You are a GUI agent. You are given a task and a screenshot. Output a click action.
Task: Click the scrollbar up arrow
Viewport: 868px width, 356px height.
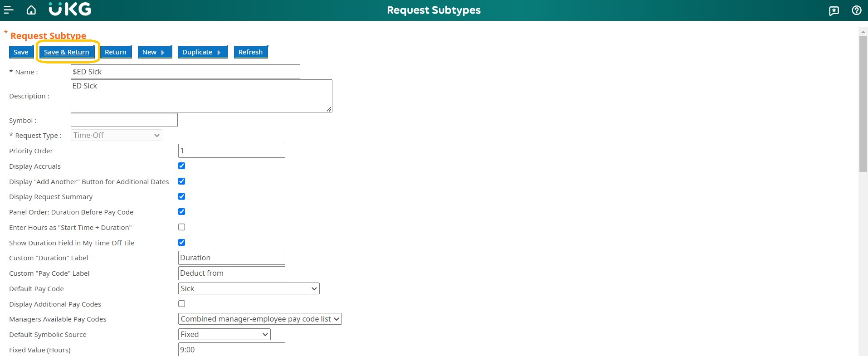(x=863, y=32)
